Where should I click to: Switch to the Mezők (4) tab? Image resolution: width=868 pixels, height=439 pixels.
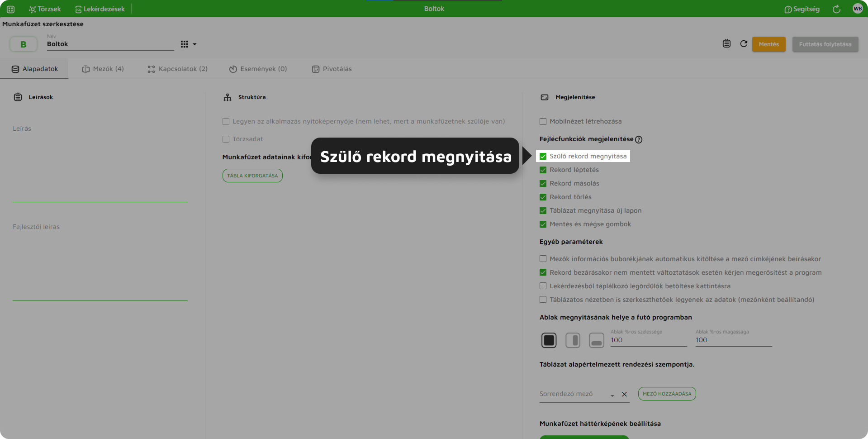tap(103, 69)
